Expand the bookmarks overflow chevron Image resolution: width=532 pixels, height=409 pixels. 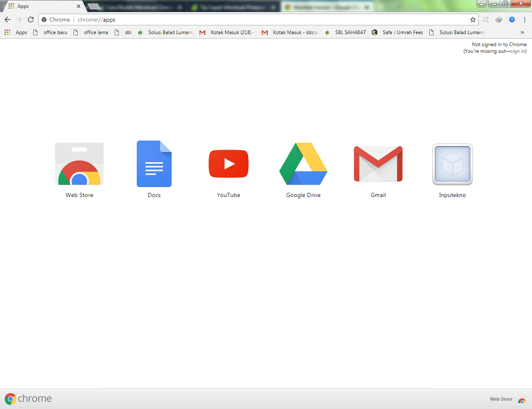click(x=522, y=32)
